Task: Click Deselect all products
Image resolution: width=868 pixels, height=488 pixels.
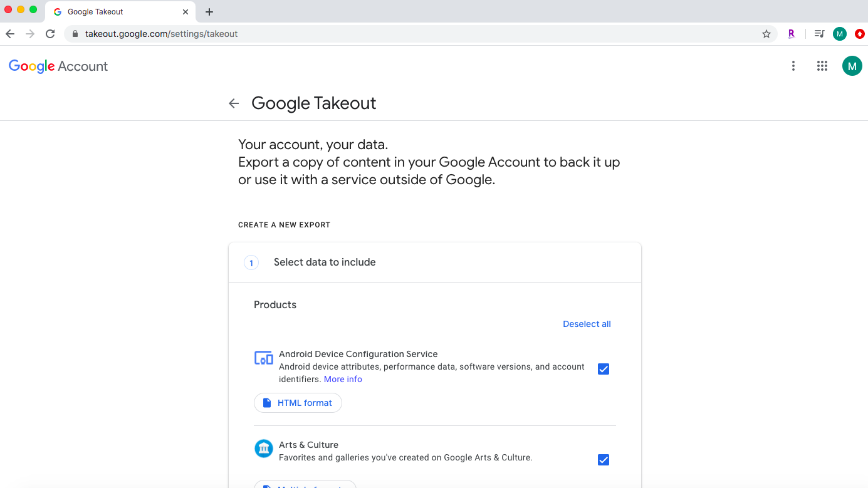Action: click(587, 324)
